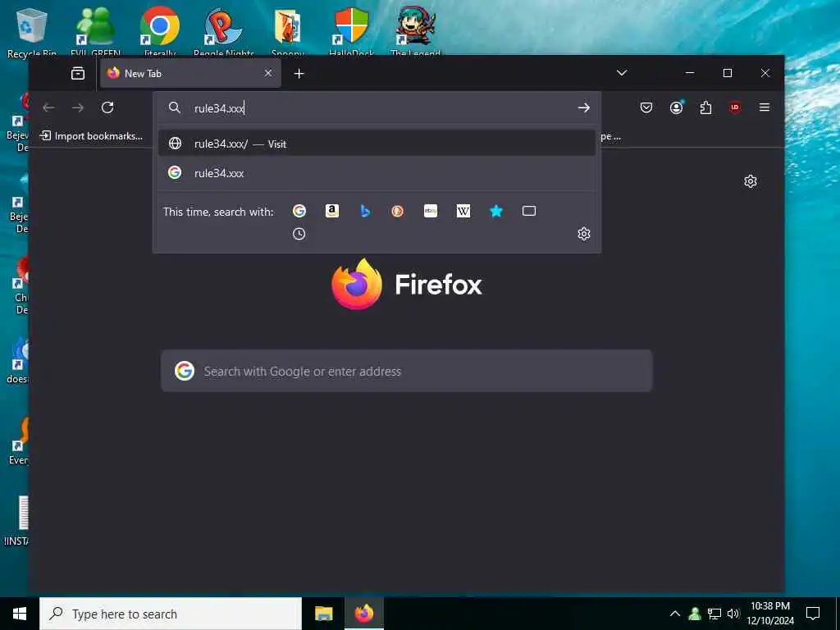Screen dimensions: 840x630
Task: Click Firefox taskbar icon
Action: click(x=364, y=614)
